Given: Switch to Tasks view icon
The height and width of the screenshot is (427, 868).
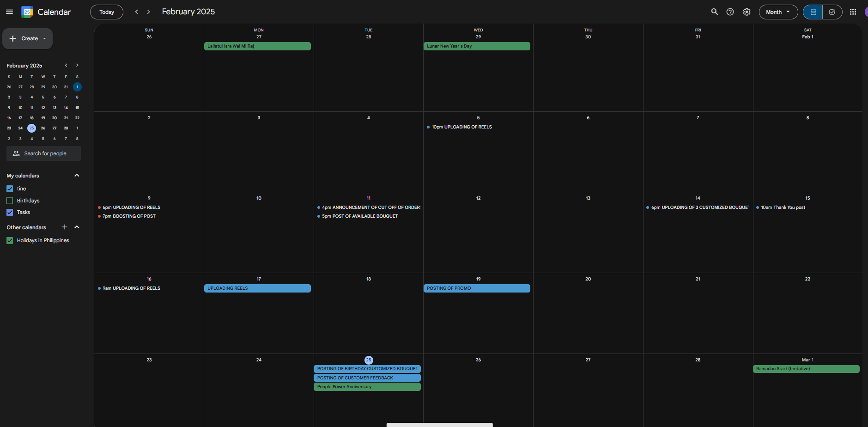Looking at the screenshot, I should 832,12.
